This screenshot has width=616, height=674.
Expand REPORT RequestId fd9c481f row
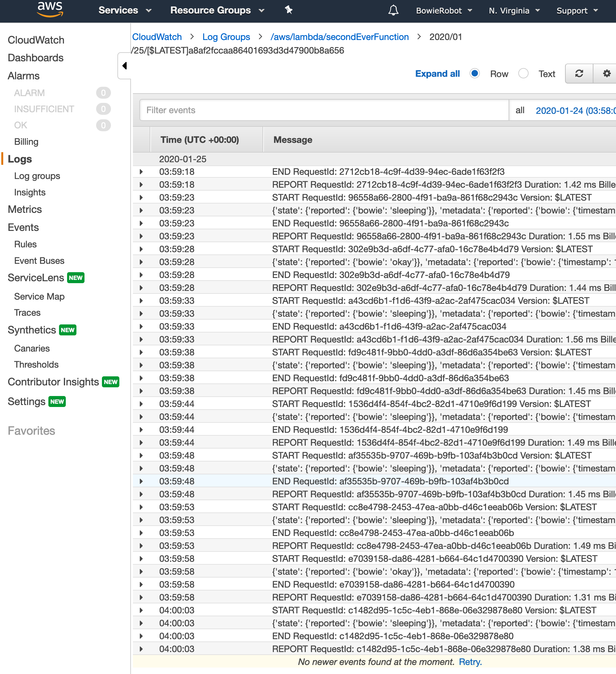(141, 391)
